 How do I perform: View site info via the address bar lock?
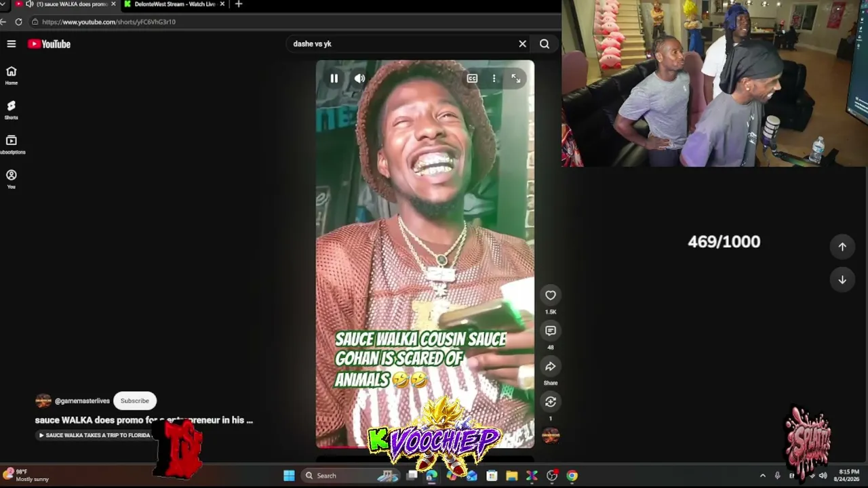tap(35, 22)
